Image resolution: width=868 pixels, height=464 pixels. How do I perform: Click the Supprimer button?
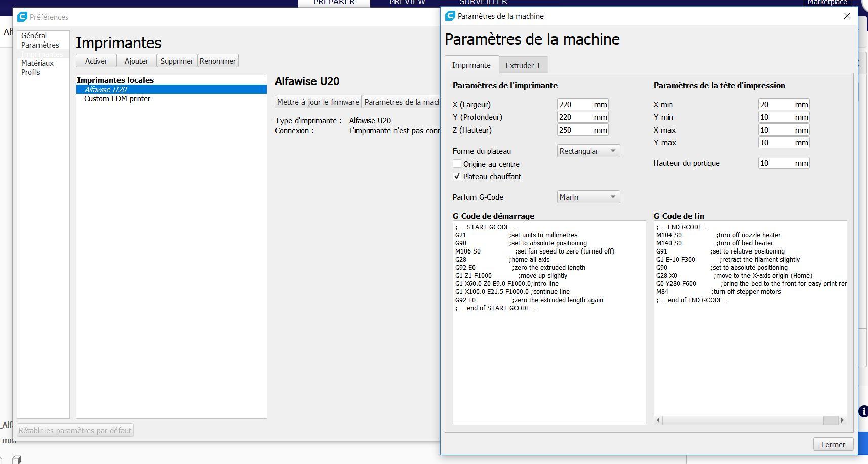pyautogui.click(x=177, y=61)
